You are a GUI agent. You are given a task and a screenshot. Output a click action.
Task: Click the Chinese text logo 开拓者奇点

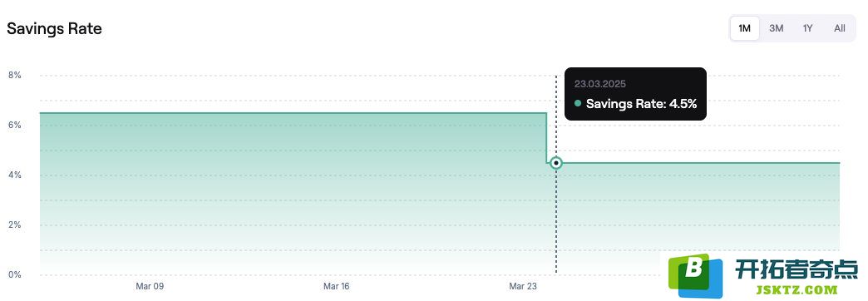[796, 270]
